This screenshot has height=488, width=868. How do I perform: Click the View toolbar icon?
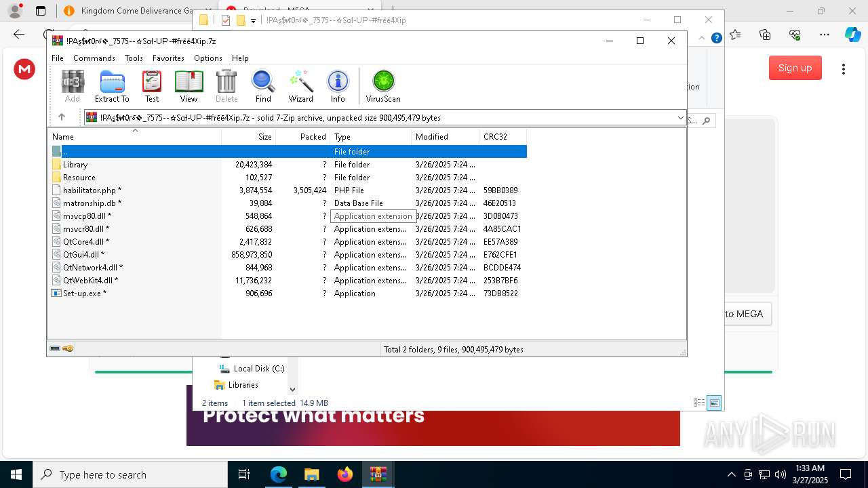coord(189,87)
